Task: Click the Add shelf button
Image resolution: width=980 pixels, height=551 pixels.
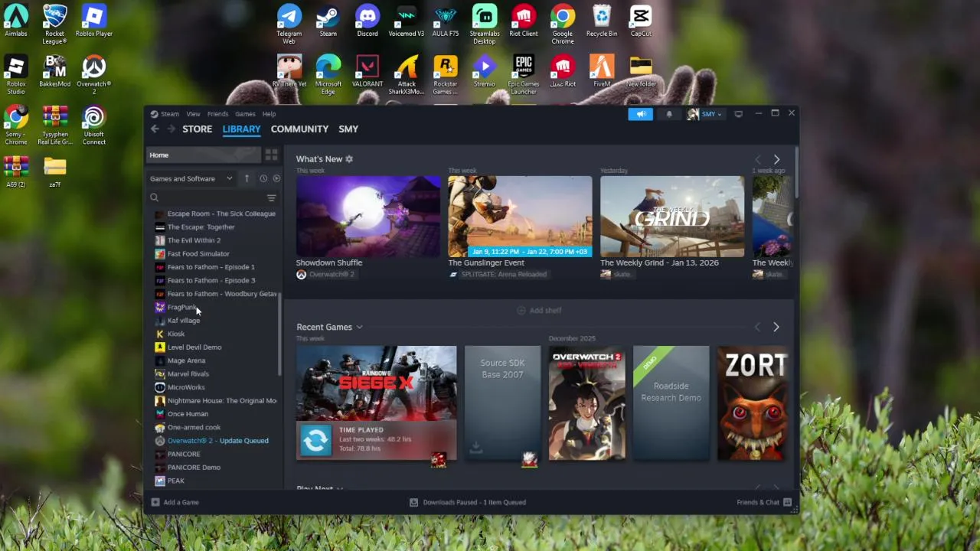Action: pyautogui.click(x=539, y=310)
